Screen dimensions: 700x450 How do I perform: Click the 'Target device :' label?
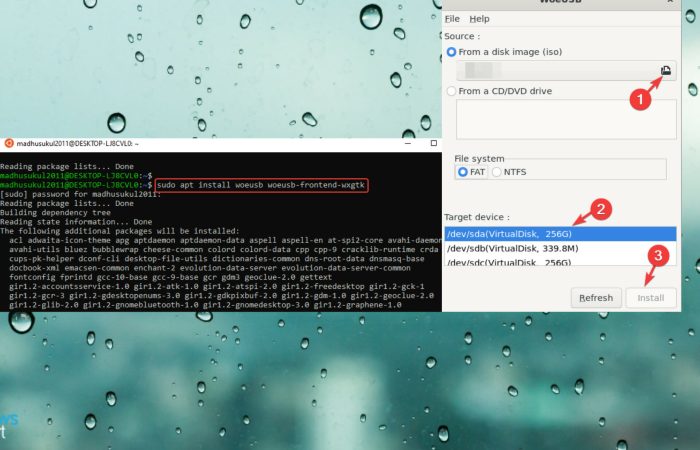click(x=477, y=217)
